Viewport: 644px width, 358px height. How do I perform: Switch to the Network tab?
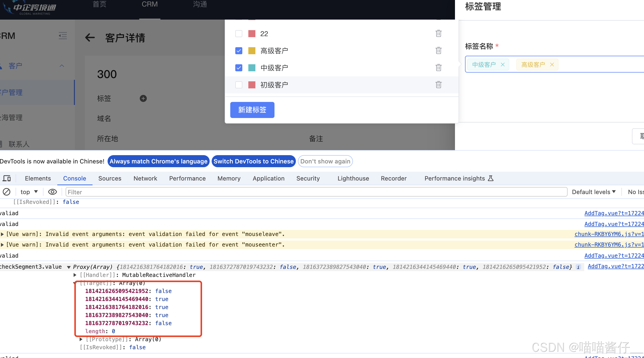[145, 178]
